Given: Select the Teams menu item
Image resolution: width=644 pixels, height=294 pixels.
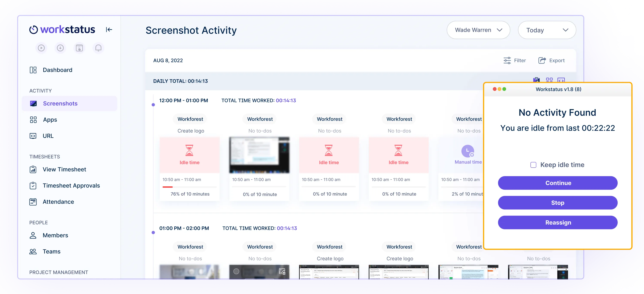Looking at the screenshot, I should tap(51, 251).
